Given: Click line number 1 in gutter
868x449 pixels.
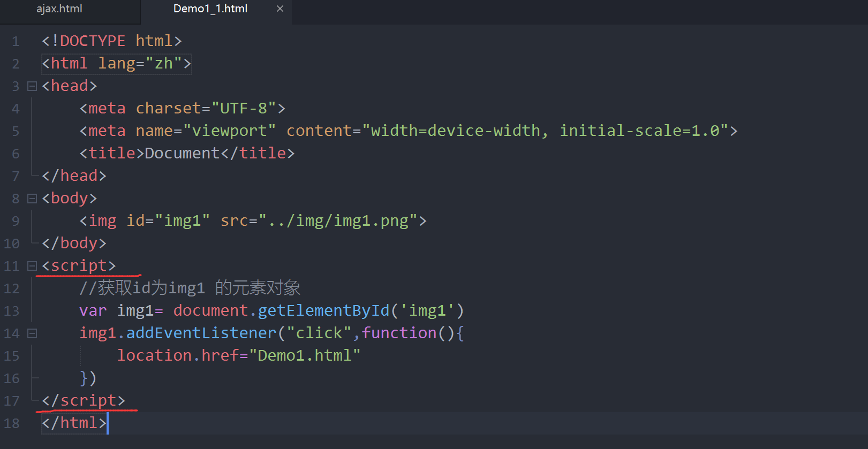Looking at the screenshot, I should coord(16,41).
